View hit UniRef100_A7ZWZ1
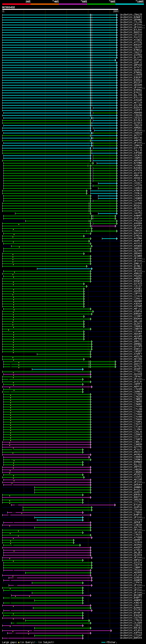The image size is (146, 644). click(x=131, y=40)
